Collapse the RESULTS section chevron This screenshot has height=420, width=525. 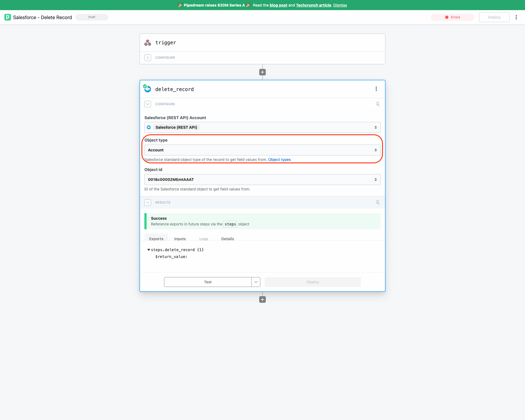point(148,202)
